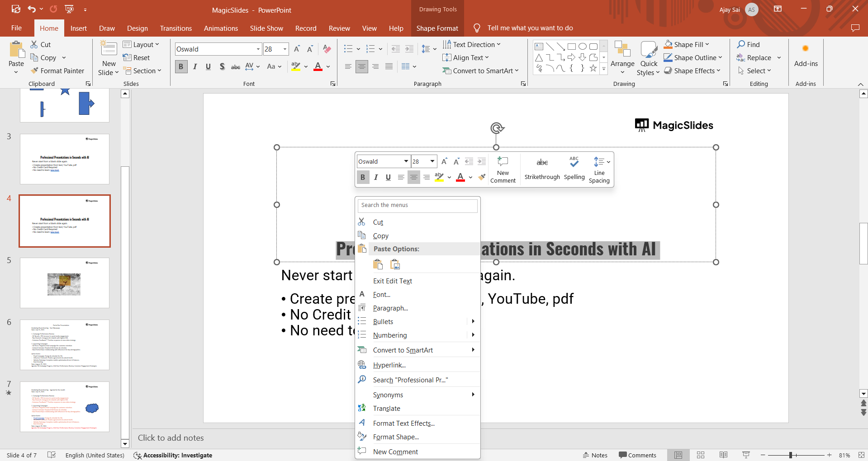Switch to Reading View
This screenshot has width=868, height=461.
tap(723, 455)
